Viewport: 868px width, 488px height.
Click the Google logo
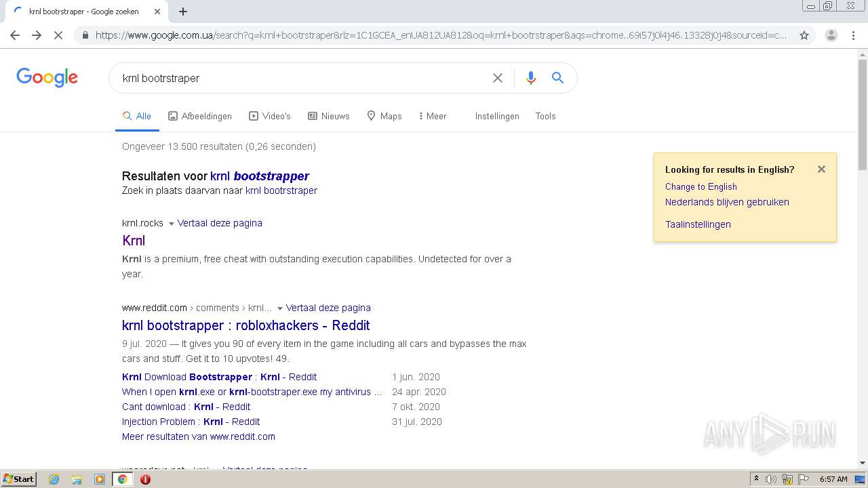[47, 77]
